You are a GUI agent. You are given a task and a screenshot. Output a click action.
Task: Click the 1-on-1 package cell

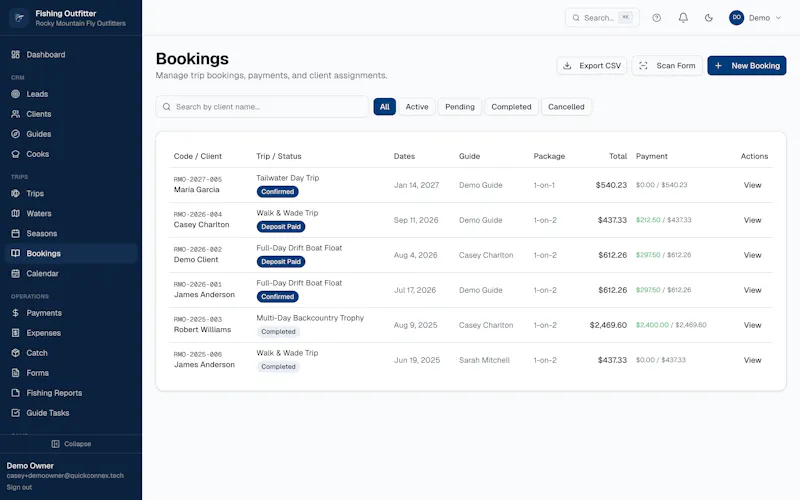544,185
